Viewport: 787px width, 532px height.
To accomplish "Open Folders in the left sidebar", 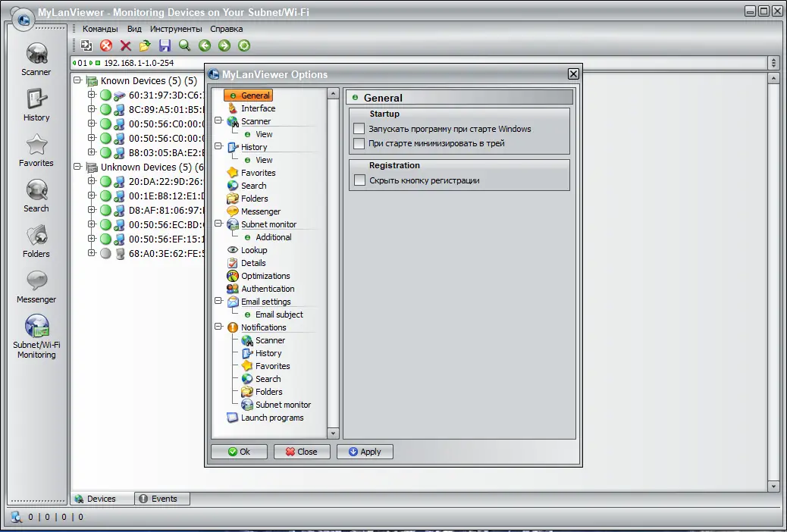I will 36,242.
